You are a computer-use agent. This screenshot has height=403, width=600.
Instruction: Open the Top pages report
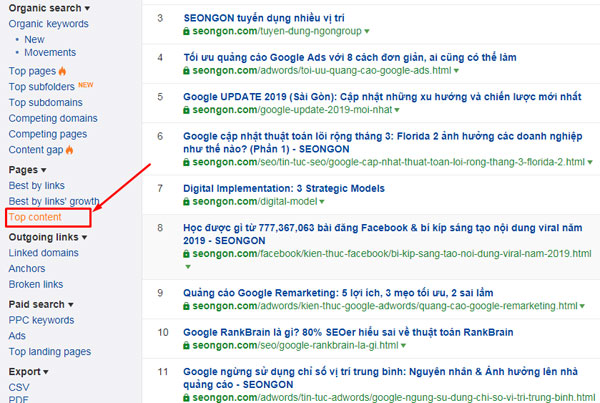(32, 71)
